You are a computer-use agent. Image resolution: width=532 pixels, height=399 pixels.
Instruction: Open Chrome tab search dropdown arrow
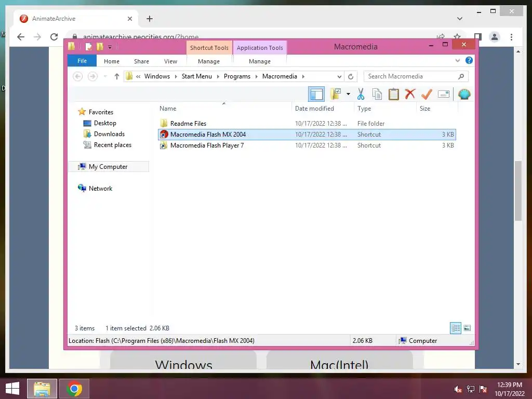coord(460,19)
